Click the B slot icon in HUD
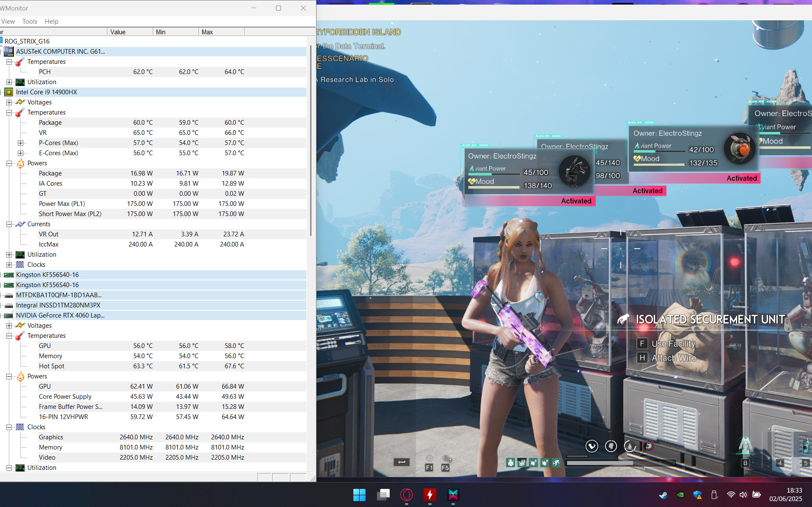 745,463
